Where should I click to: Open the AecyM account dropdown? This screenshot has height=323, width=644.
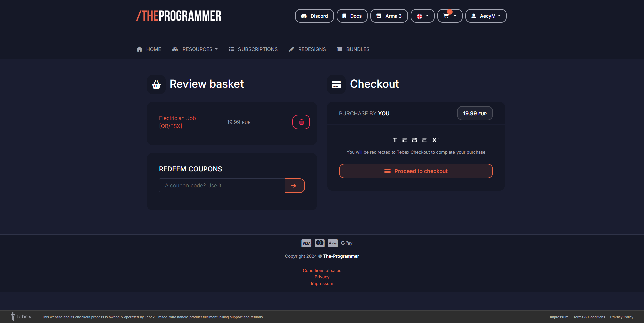click(x=486, y=16)
